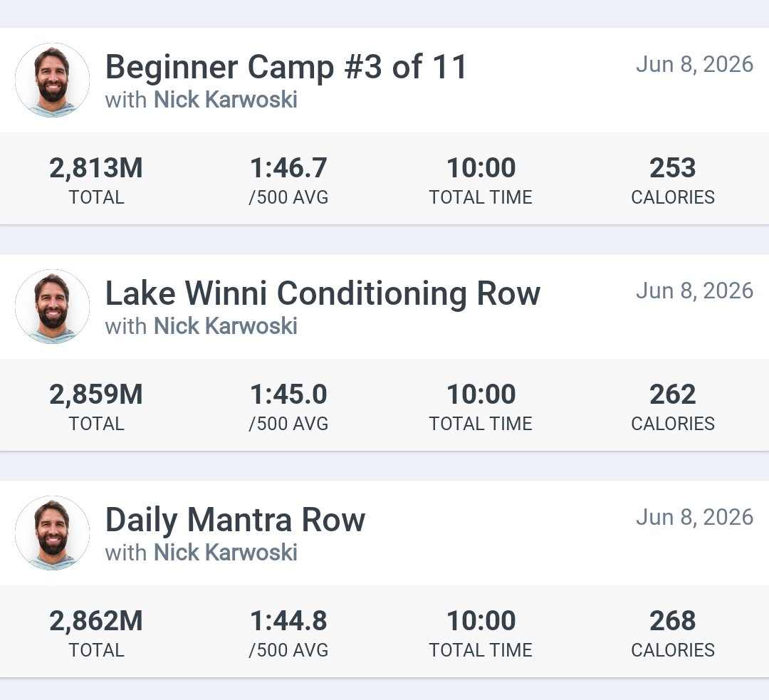
Task: Click the Jun 8, 2026 date on Lake Winni
Action: 694,291
